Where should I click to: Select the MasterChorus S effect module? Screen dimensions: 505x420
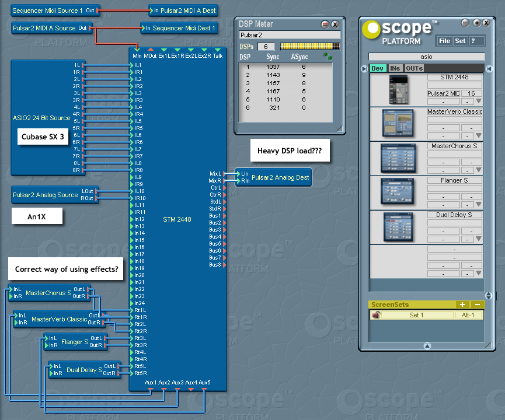click(x=48, y=293)
